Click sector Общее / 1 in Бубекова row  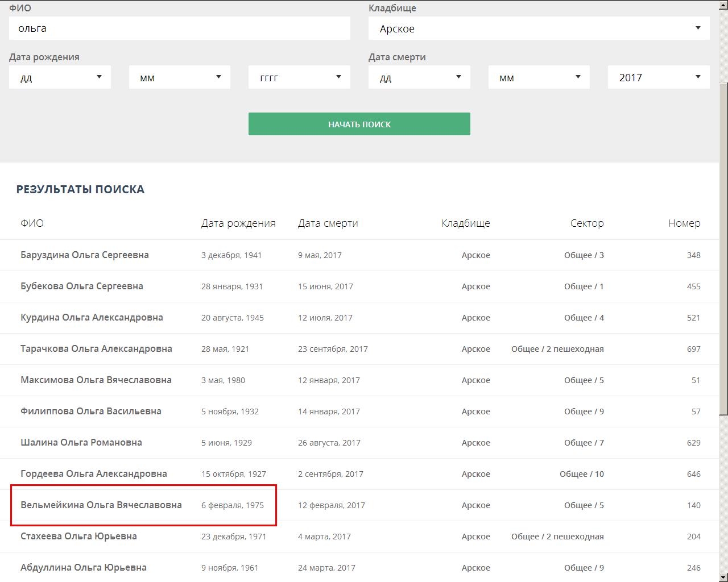pyautogui.click(x=584, y=286)
